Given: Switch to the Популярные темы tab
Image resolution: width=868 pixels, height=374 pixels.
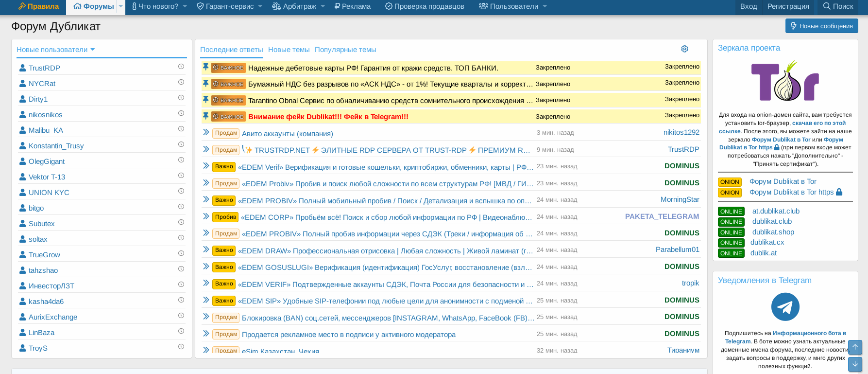Looking at the screenshot, I should [345, 50].
